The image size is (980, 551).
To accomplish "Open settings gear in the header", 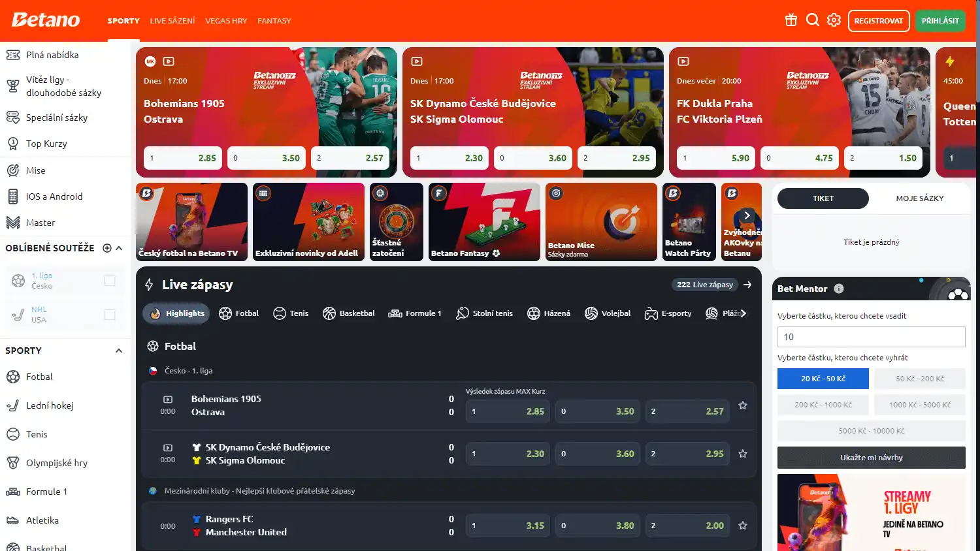I will click(834, 20).
